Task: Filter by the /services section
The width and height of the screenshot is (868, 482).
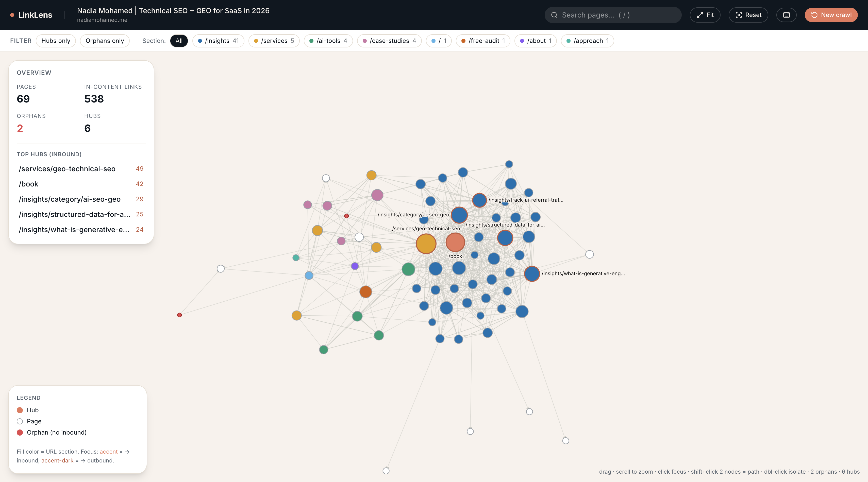Action: pos(274,41)
